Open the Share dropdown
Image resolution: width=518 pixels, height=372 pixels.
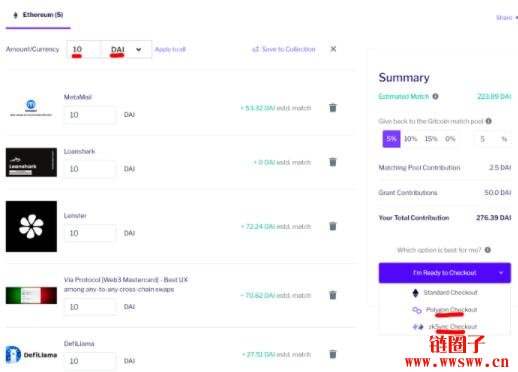(507, 17)
